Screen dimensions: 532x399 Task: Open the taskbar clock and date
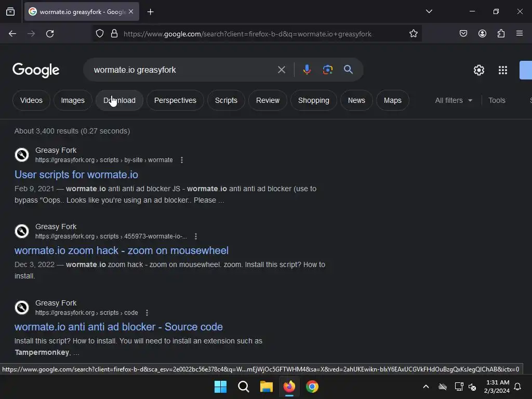point(497,387)
